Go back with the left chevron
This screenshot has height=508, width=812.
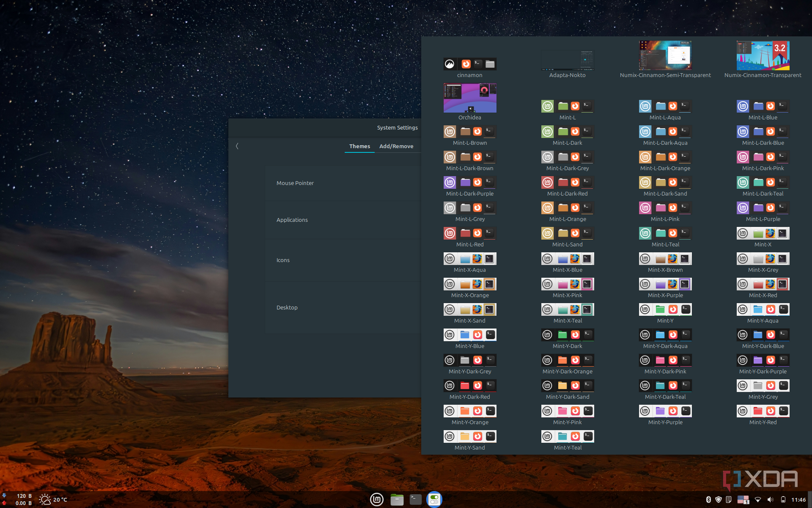click(237, 146)
